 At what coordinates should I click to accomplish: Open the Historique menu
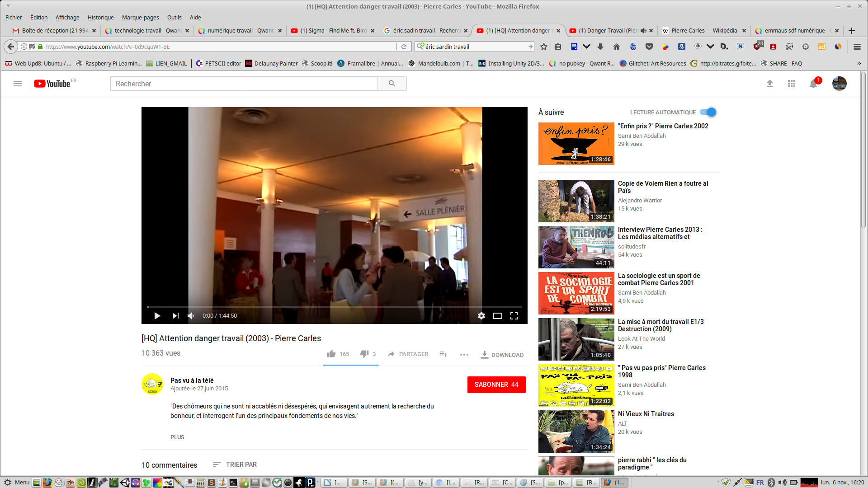click(100, 17)
